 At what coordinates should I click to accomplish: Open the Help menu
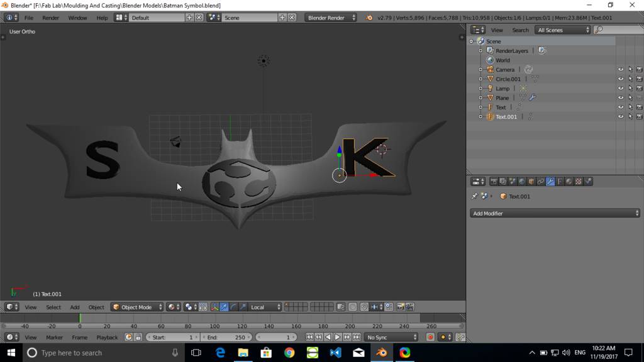point(102,18)
